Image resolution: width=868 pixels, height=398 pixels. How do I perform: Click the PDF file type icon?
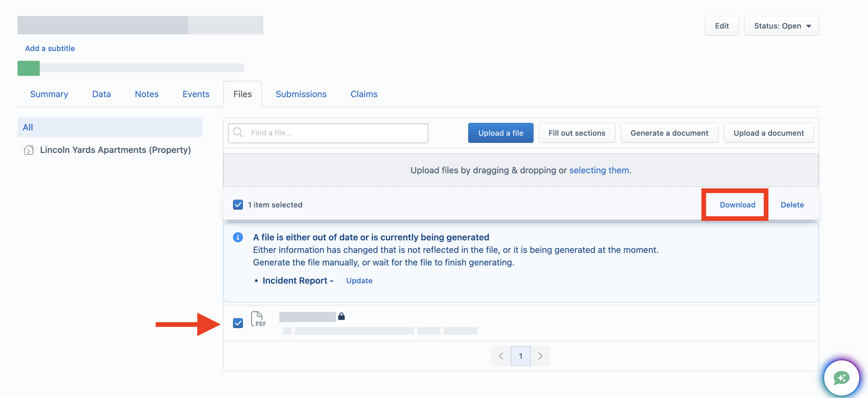click(x=258, y=319)
